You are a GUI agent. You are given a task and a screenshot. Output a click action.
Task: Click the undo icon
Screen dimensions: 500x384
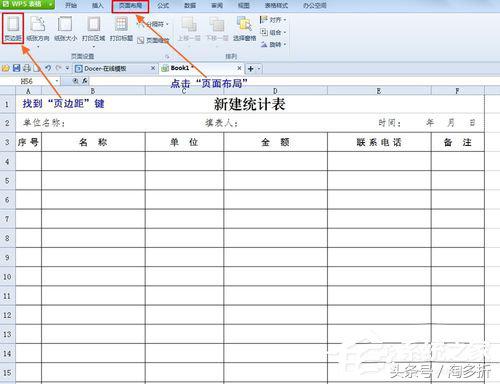[48, 68]
